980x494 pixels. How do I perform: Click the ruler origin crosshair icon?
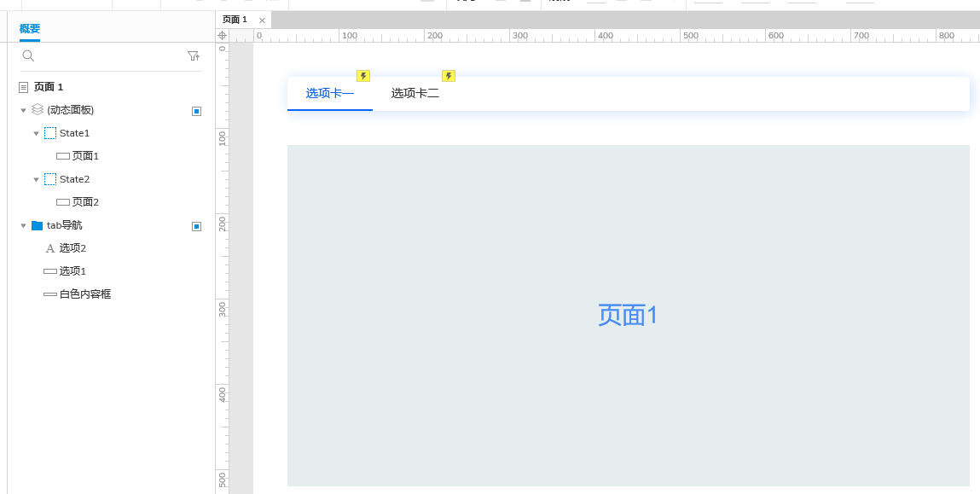coord(222,35)
